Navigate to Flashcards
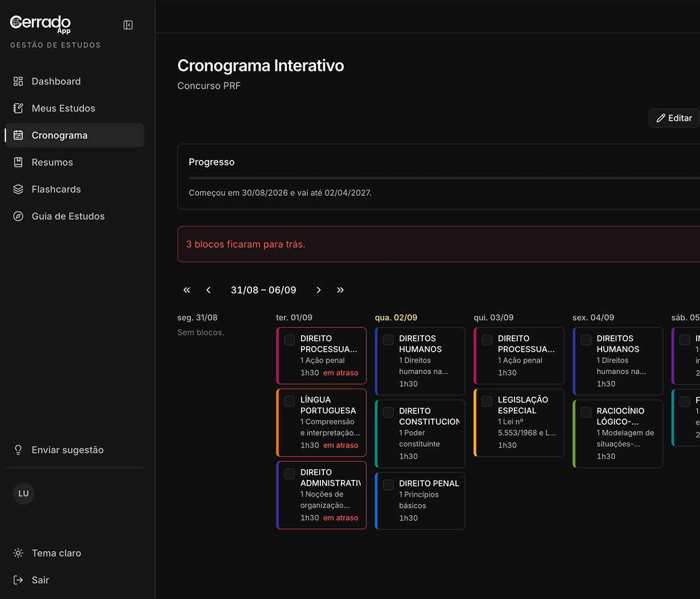The image size is (700, 599). point(75,189)
